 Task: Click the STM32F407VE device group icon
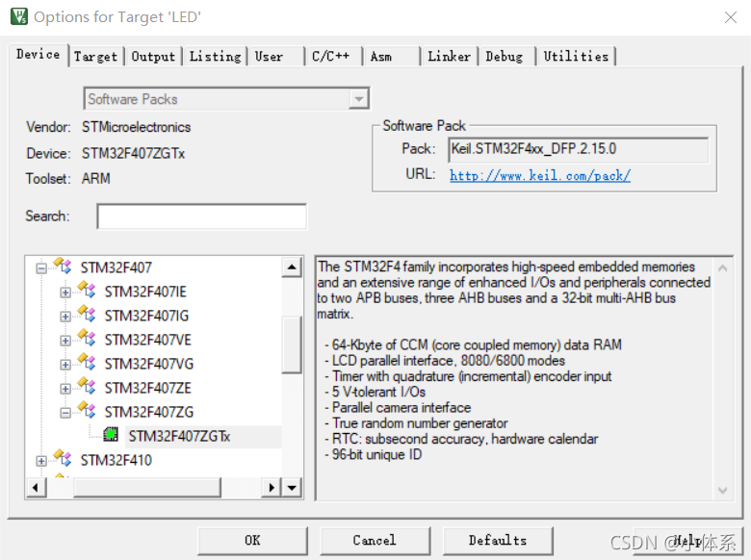88,338
